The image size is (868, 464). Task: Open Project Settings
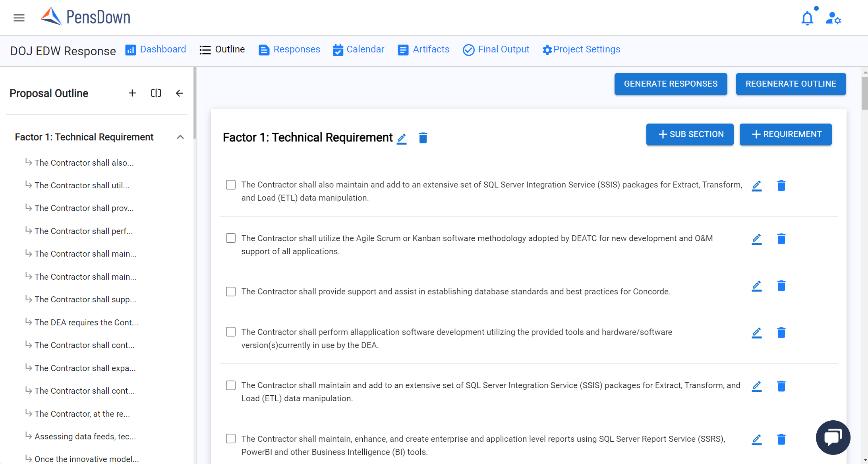coord(581,49)
